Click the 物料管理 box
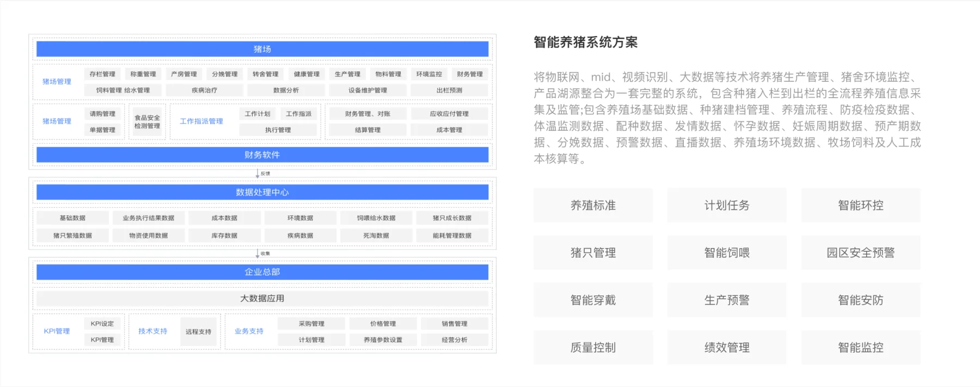This screenshot has width=980, height=387. click(388, 74)
